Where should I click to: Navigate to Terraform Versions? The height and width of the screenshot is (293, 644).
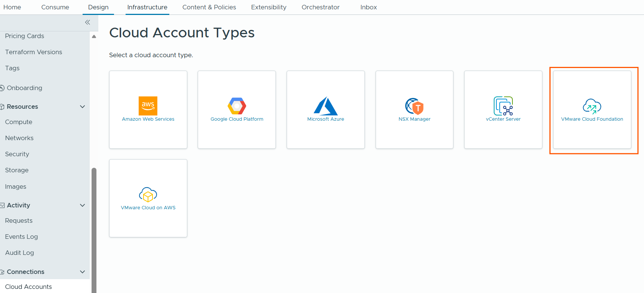[x=34, y=52]
